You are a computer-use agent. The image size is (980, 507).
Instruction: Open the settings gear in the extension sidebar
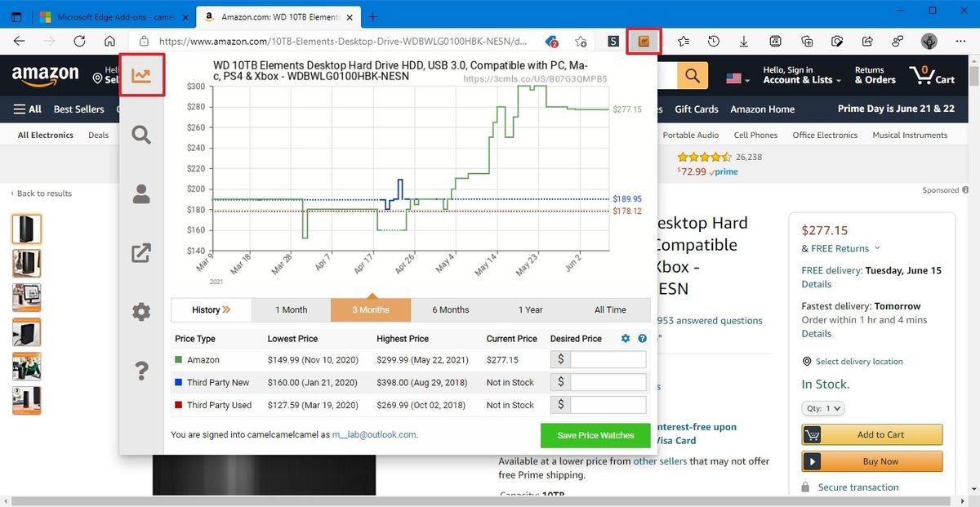(141, 311)
